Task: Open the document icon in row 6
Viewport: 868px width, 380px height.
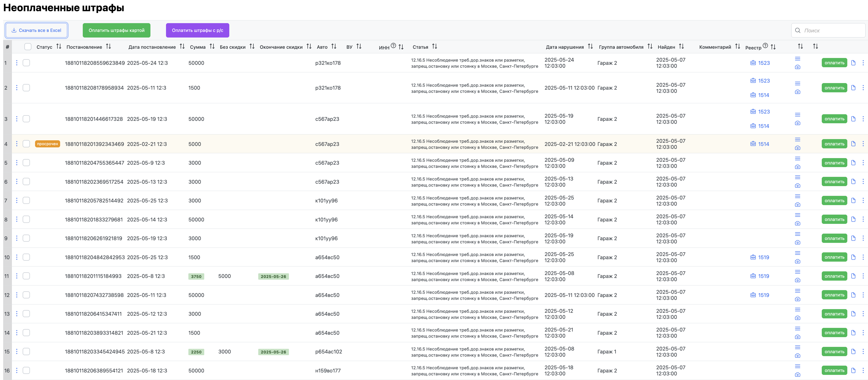Action: pyautogui.click(x=853, y=181)
